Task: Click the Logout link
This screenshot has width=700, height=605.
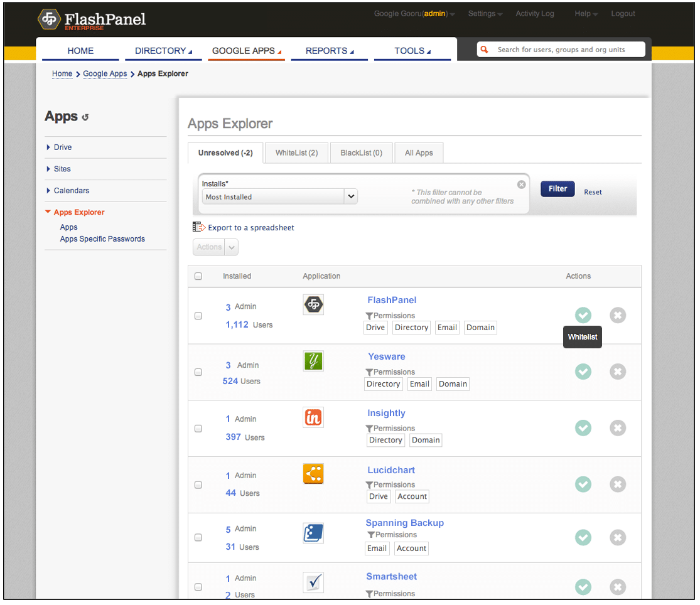Action: pyautogui.click(x=623, y=14)
